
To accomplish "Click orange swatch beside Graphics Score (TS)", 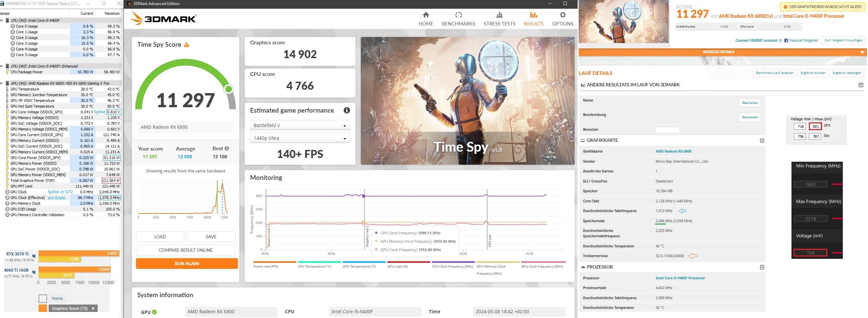I will pyautogui.click(x=43, y=308).
